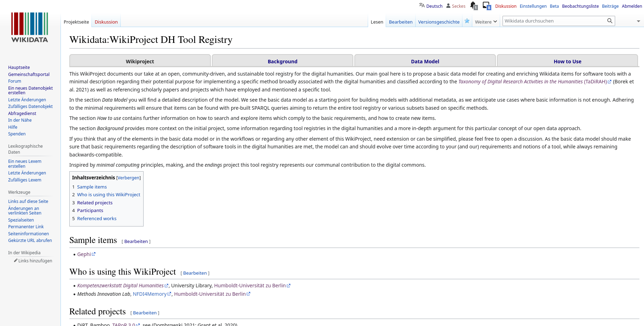
Task: Switch interface language via Deutsch
Action: [435, 6]
